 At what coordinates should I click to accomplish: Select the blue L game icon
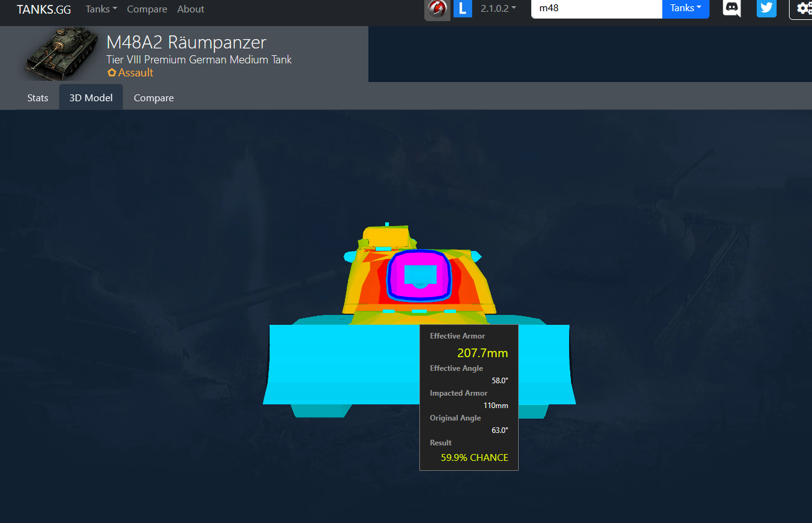463,9
